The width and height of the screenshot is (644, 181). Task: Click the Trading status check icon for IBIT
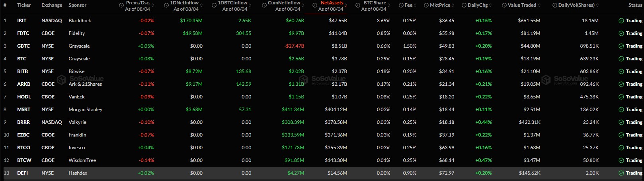[x=621, y=21]
